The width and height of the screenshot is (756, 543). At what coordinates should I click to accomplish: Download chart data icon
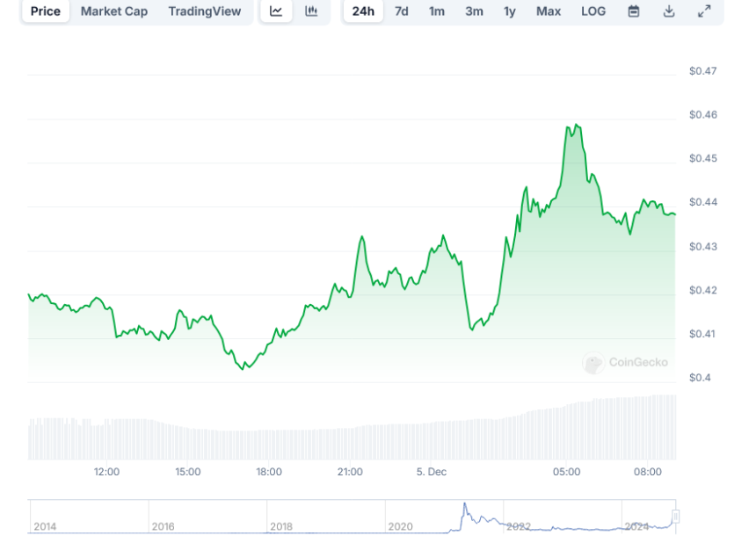[669, 11]
